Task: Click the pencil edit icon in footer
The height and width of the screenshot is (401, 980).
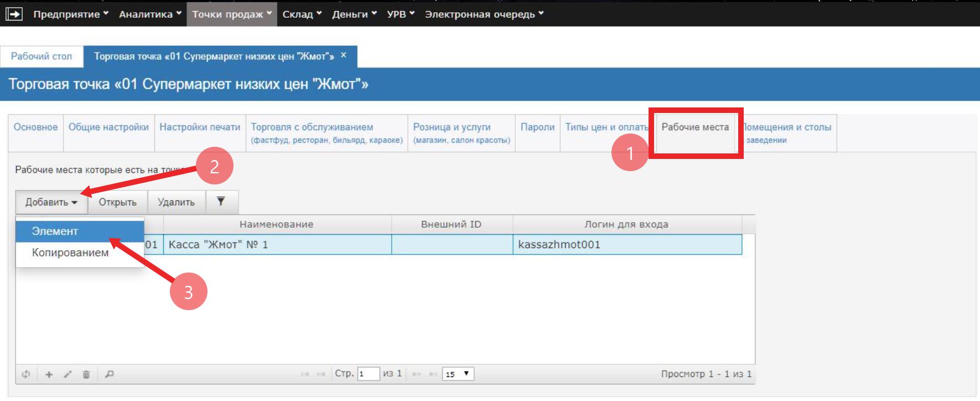Action: tap(68, 374)
